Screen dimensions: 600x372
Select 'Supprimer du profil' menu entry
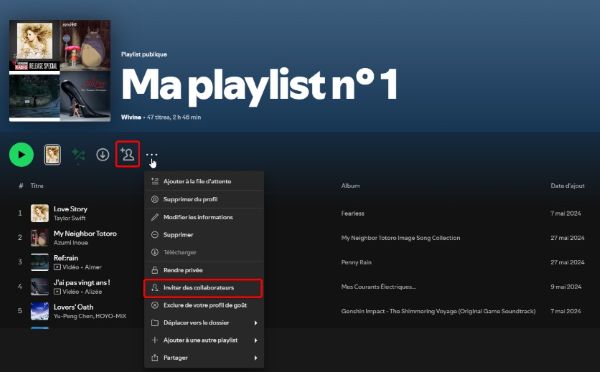pyautogui.click(x=204, y=199)
